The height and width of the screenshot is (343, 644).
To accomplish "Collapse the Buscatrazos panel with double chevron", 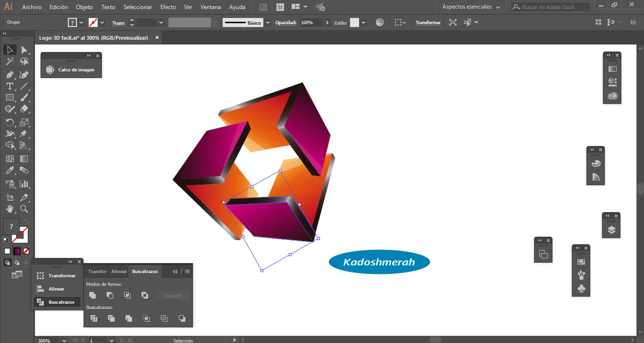I will point(175,271).
